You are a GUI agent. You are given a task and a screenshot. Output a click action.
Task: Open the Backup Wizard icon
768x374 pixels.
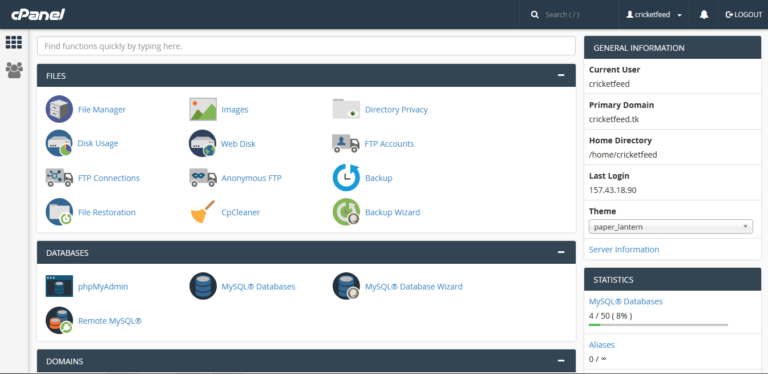[x=346, y=211]
